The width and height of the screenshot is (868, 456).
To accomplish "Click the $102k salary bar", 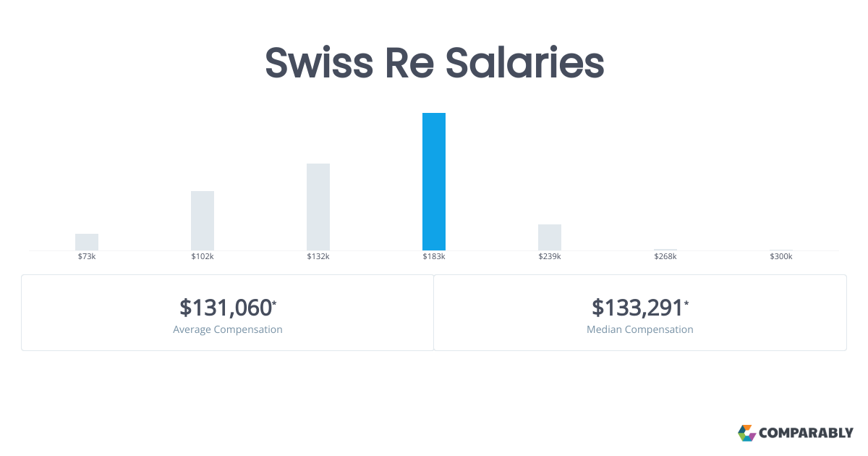I will 203,221.
